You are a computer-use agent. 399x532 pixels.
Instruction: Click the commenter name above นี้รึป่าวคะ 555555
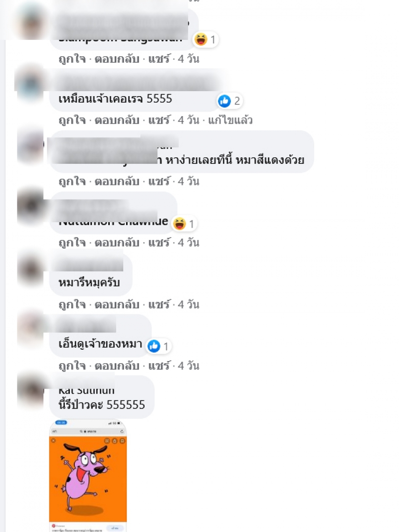coord(87,390)
